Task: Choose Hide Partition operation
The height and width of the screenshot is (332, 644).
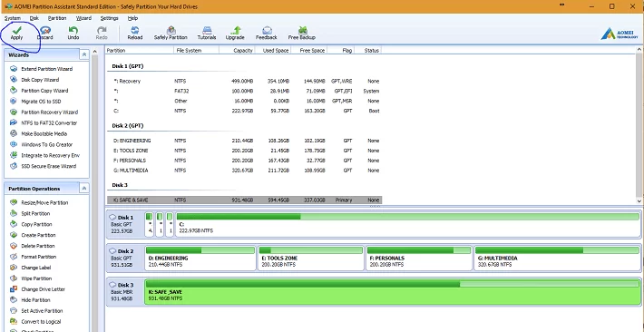Action: coord(35,300)
